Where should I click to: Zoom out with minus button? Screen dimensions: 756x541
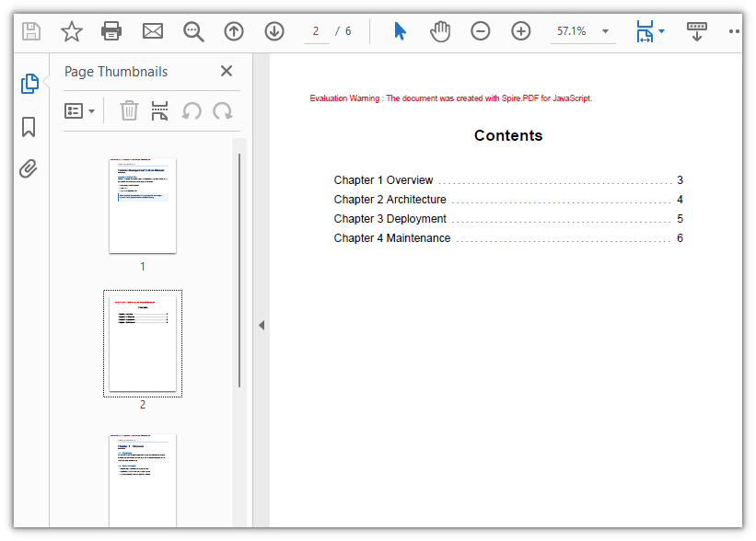(481, 31)
